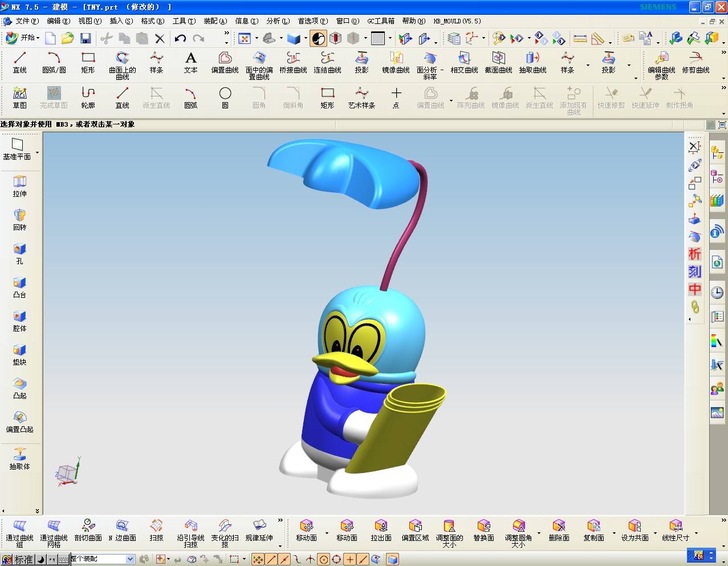The width and height of the screenshot is (728, 566).
Task: Open the 格式 Format menu
Action: [152, 21]
